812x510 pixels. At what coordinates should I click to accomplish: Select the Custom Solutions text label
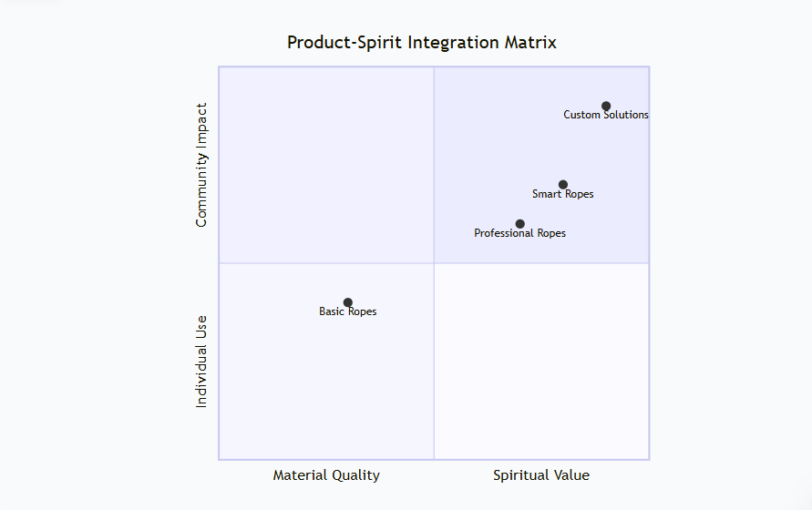[x=606, y=116]
